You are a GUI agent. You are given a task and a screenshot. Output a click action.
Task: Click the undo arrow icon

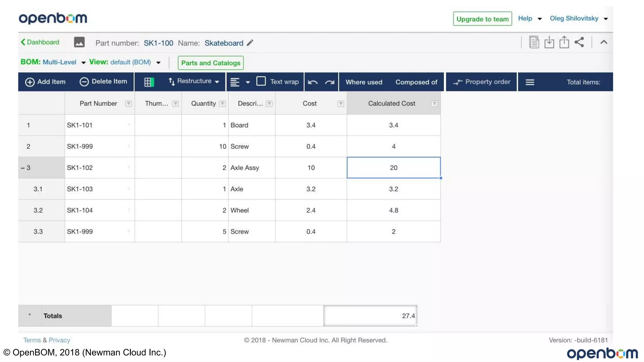[313, 82]
